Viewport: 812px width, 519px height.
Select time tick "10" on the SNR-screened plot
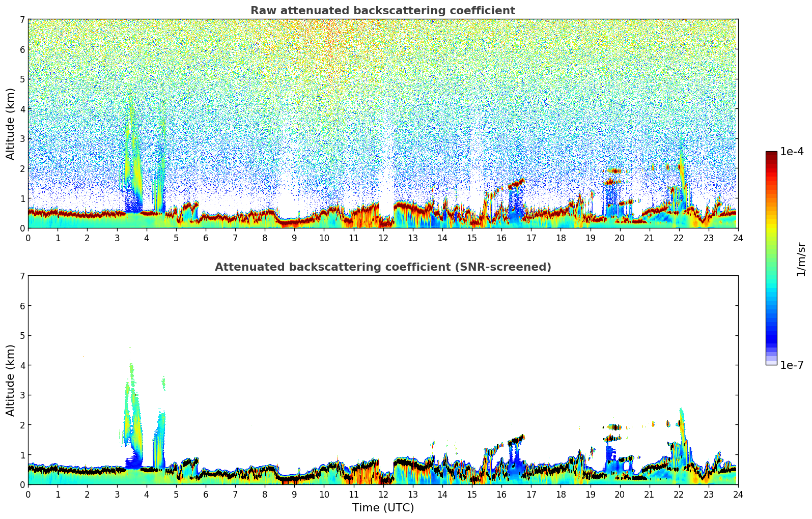pos(324,494)
